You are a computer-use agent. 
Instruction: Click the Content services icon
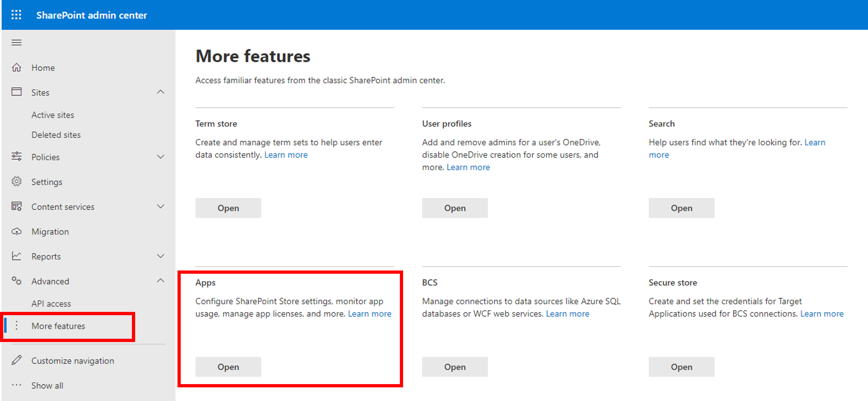coord(16,206)
